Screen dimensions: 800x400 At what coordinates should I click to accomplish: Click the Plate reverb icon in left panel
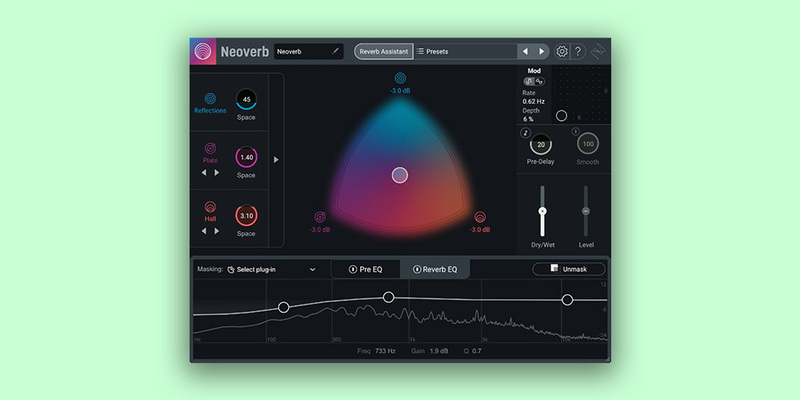click(x=210, y=148)
